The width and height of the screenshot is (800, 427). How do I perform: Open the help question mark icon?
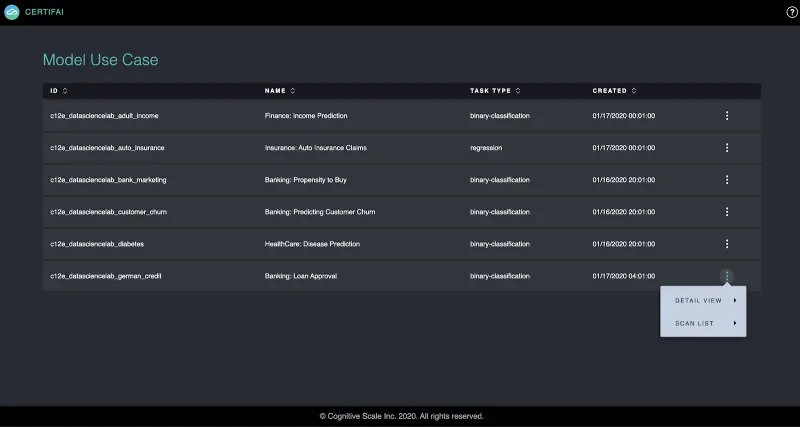pos(792,12)
